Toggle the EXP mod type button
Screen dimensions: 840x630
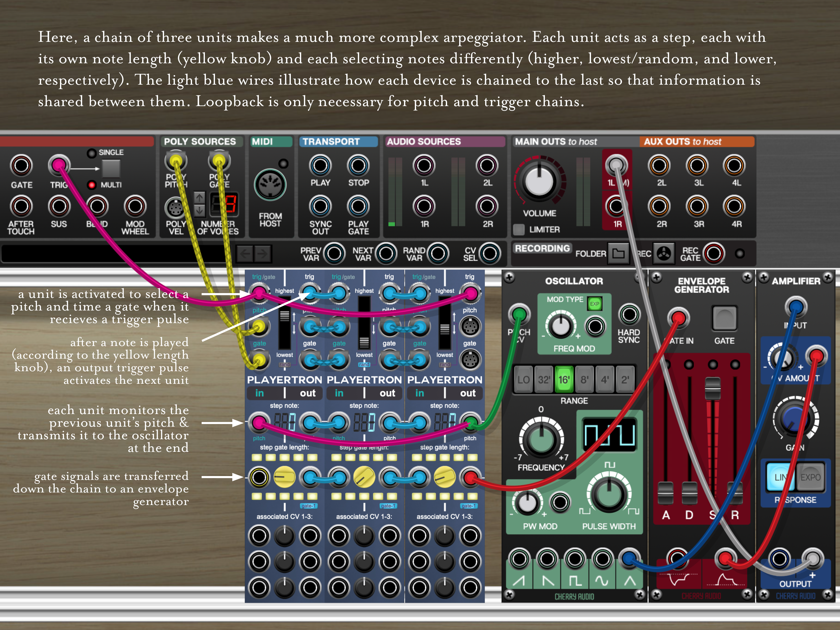pyautogui.click(x=594, y=303)
